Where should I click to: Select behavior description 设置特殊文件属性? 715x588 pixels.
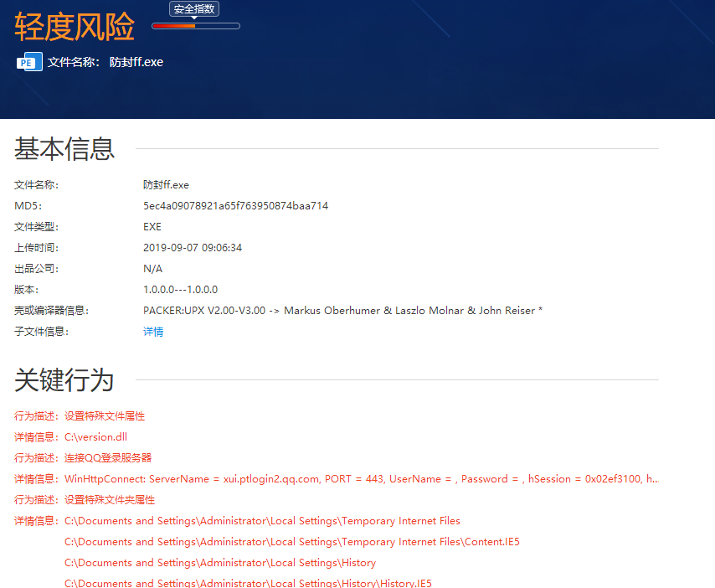[105, 416]
